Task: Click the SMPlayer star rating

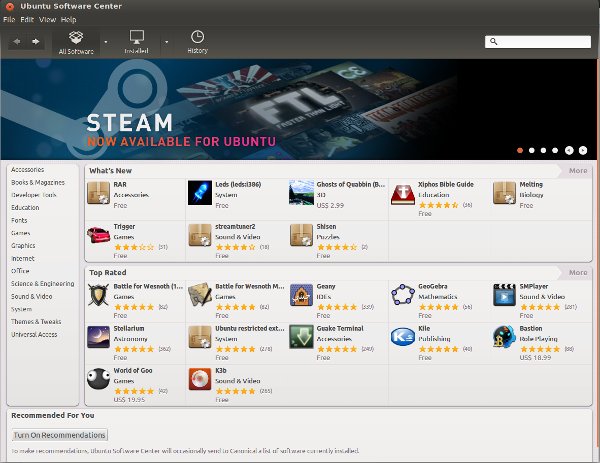Action: [x=540, y=307]
